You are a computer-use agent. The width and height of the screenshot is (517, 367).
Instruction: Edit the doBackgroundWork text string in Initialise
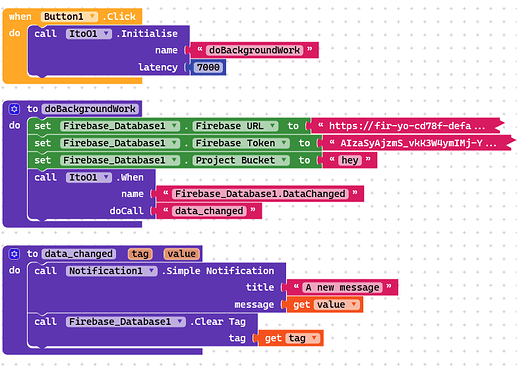click(255, 50)
